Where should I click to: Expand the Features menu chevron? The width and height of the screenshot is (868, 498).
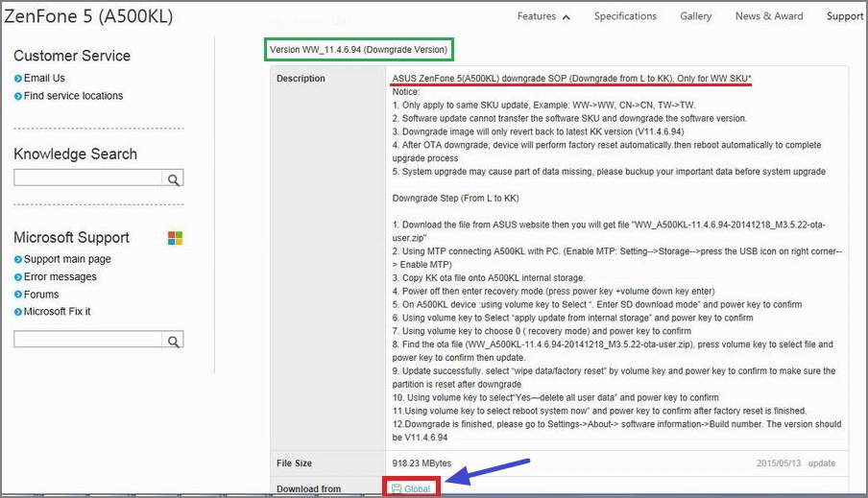point(567,16)
